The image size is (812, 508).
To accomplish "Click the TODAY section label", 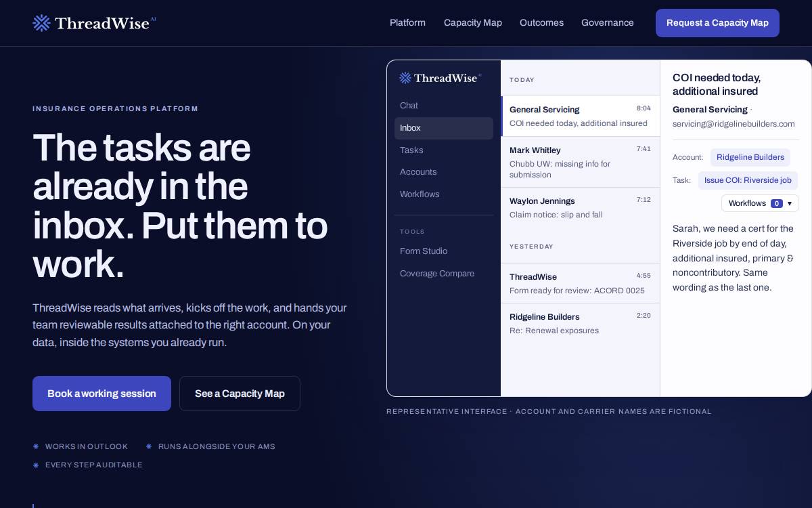I will [x=522, y=80].
